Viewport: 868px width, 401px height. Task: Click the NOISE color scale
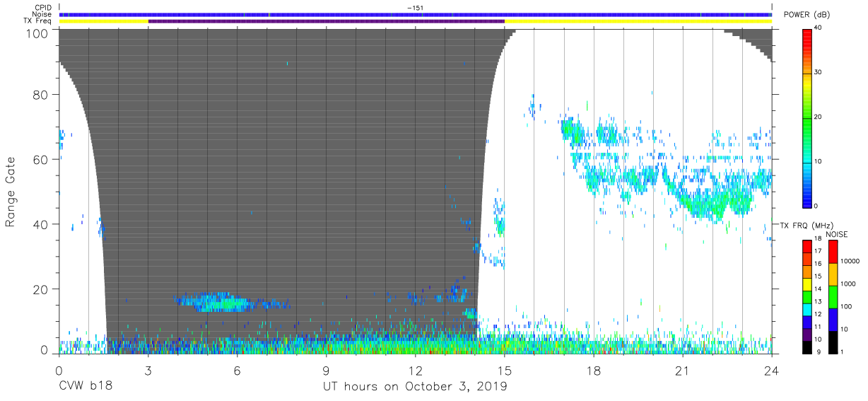tap(833, 296)
